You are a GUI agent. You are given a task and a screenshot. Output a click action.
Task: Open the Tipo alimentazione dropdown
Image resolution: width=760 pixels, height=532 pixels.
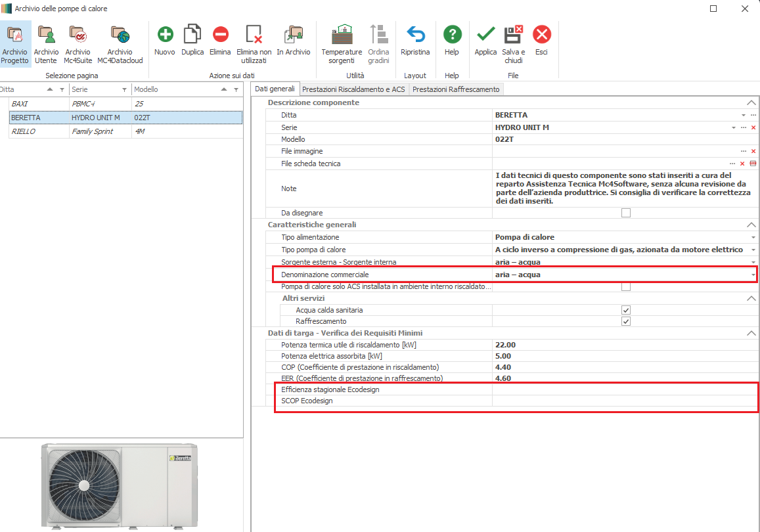pyautogui.click(x=753, y=237)
